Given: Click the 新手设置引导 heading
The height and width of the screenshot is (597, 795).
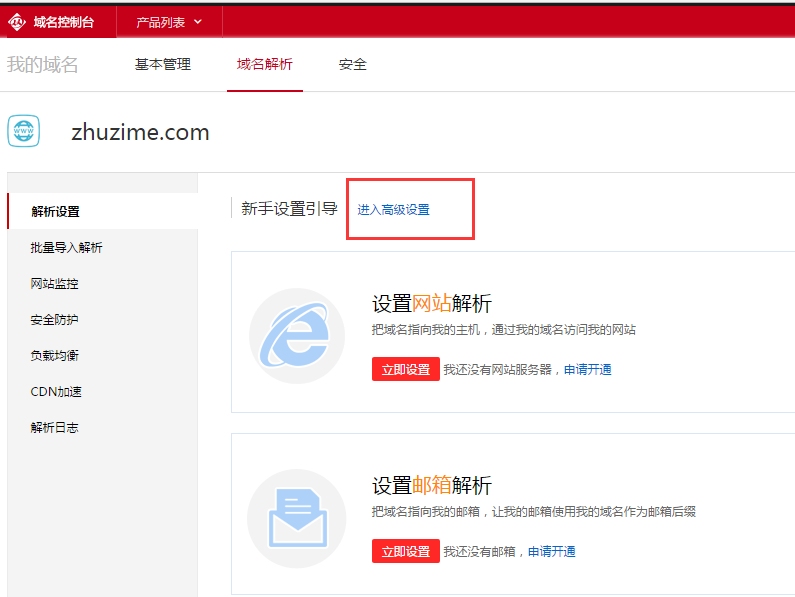Looking at the screenshot, I should click(x=290, y=208).
